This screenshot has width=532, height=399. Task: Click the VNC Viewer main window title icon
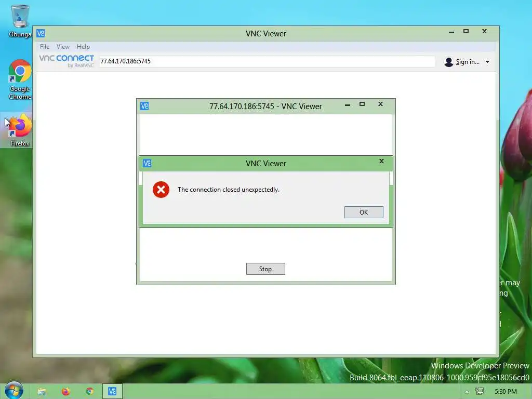click(41, 33)
